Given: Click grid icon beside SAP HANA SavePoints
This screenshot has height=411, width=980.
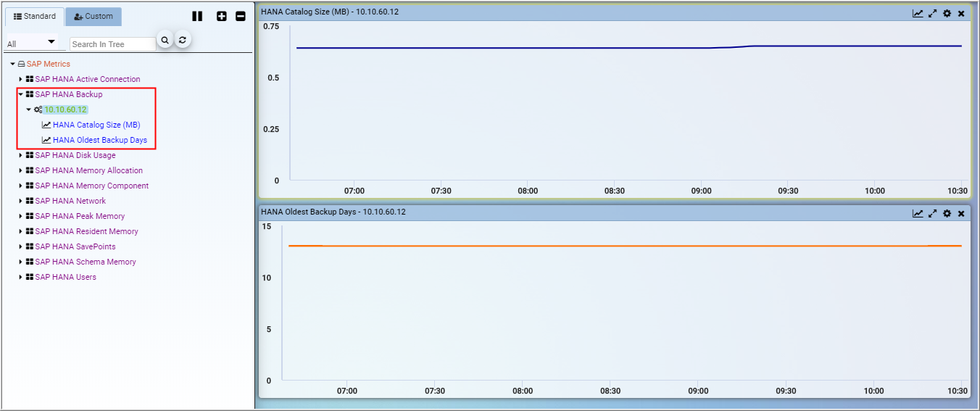Looking at the screenshot, I should pyautogui.click(x=30, y=246).
